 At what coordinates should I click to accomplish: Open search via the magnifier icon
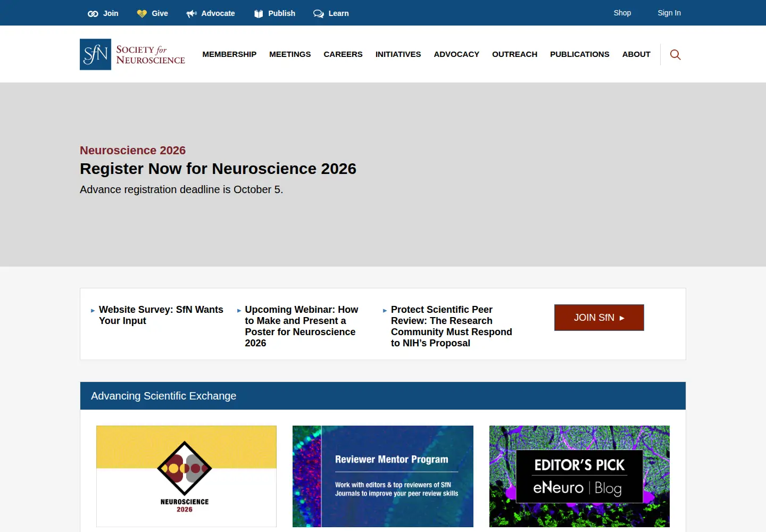tap(675, 54)
